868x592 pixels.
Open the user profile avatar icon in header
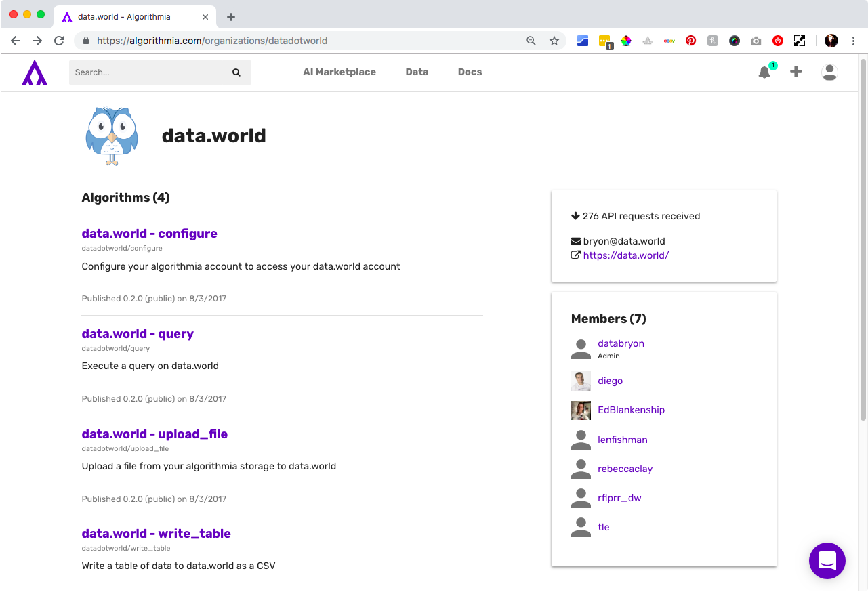pyautogui.click(x=829, y=72)
